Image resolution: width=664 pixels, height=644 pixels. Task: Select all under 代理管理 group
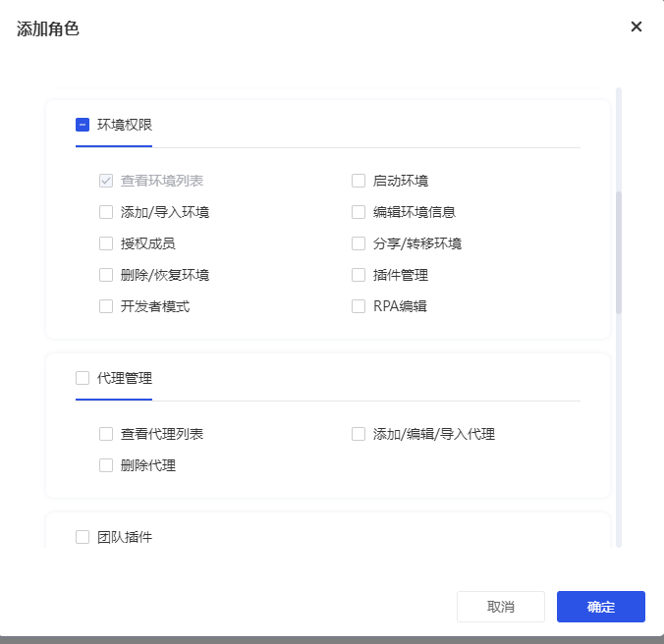pyautogui.click(x=83, y=378)
